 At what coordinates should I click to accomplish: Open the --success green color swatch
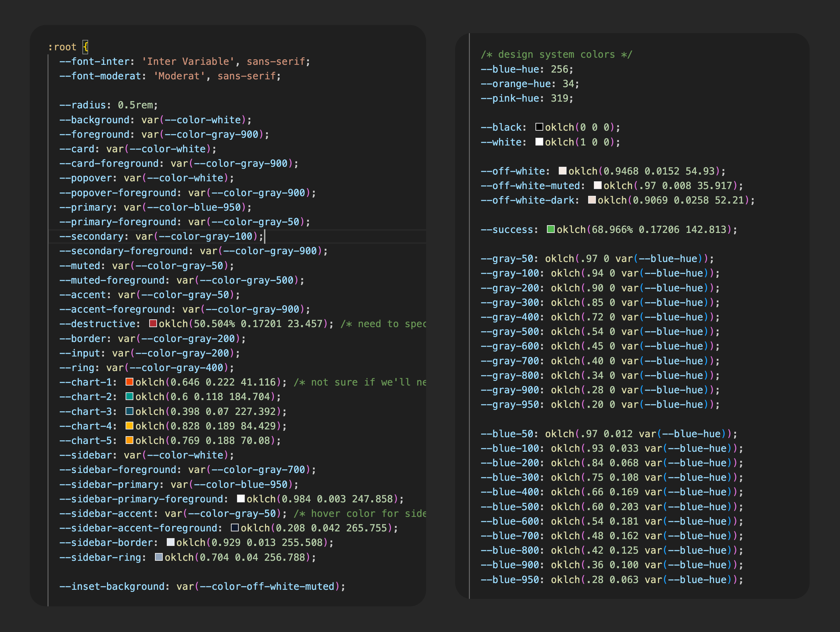551,229
